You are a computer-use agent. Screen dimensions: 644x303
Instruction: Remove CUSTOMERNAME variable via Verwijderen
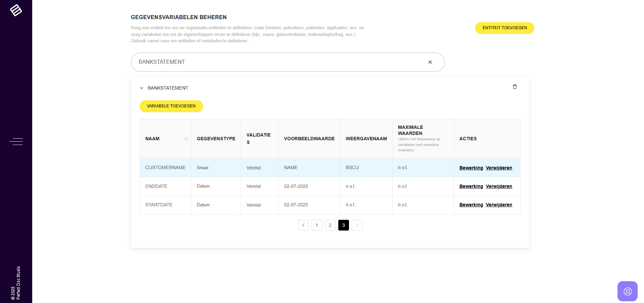[499, 168]
